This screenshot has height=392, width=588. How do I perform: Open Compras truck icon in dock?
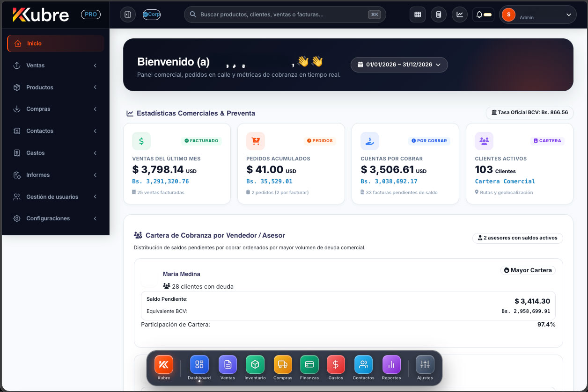pos(283,365)
